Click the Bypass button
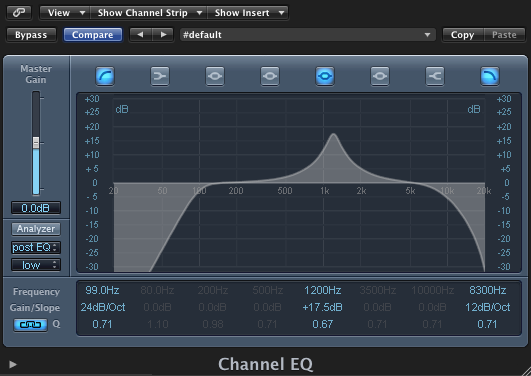 (x=31, y=35)
